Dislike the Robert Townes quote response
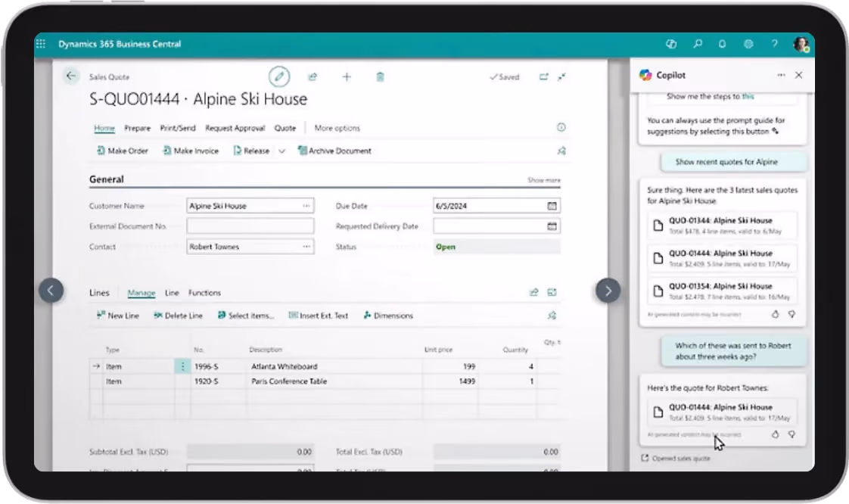This screenshot has width=849, height=504. point(791,434)
